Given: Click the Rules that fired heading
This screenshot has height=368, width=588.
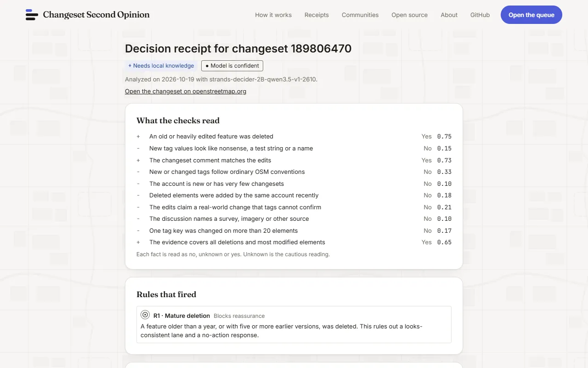Looking at the screenshot, I should pos(166,294).
